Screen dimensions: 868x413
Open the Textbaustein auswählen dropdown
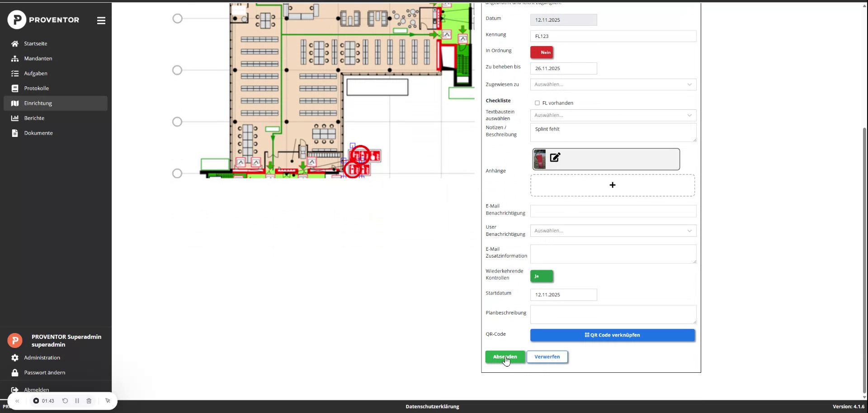coord(613,115)
